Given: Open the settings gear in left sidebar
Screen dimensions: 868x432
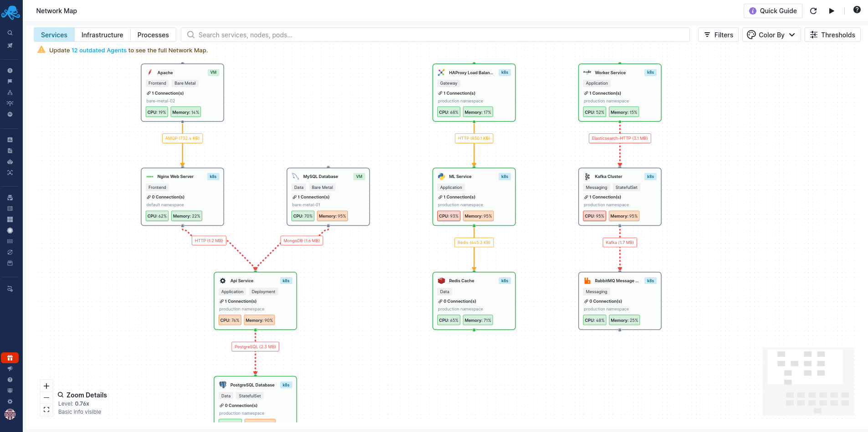Looking at the screenshot, I should [x=10, y=402].
